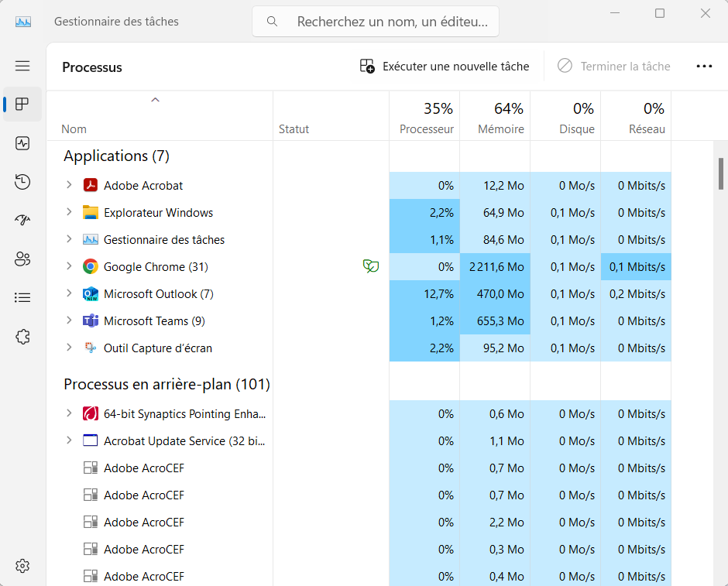Image resolution: width=728 pixels, height=586 pixels.
Task: Click the search box in title bar
Action: click(x=376, y=22)
